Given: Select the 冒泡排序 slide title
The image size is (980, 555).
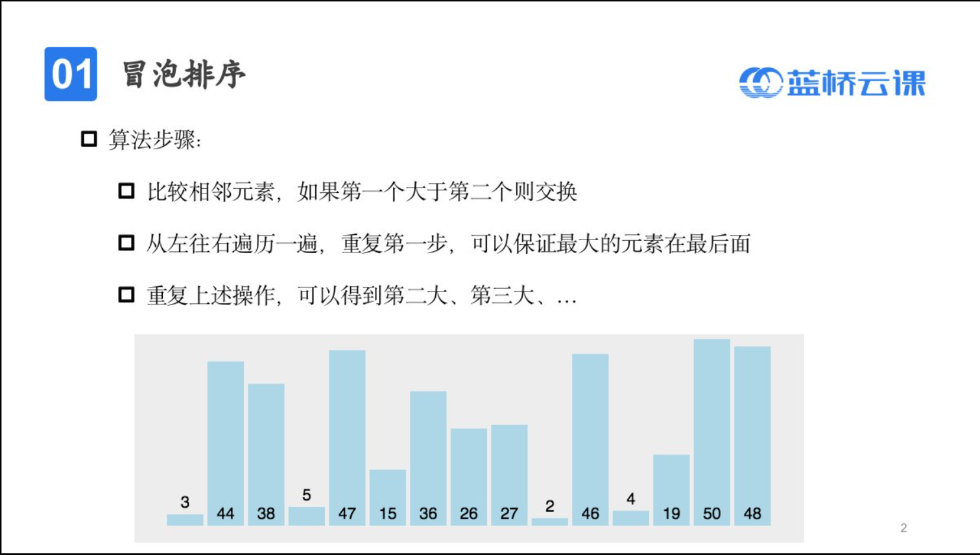Looking at the screenshot, I should [x=184, y=74].
